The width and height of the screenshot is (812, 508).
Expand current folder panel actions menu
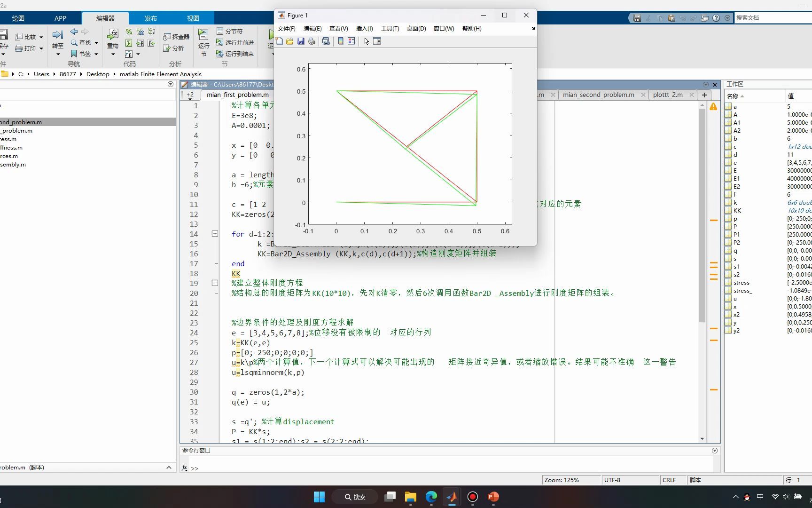(171, 84)
